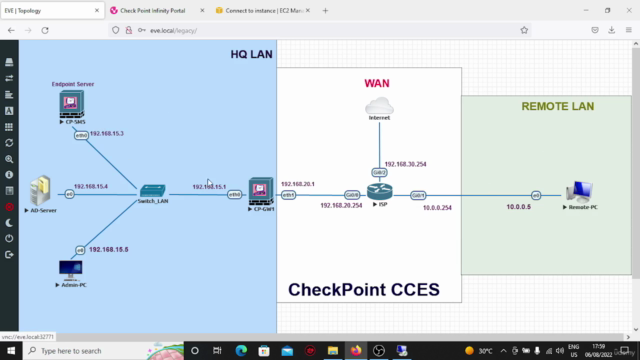Image resolution: width=640 pixels, height=360 pixels.
Task: Select the CP-SMS endpoint server node
Action: tap(72, 104)
